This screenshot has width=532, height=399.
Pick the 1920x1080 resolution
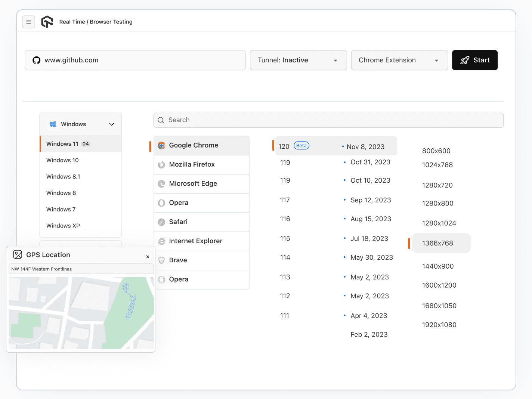coord(439,325)
